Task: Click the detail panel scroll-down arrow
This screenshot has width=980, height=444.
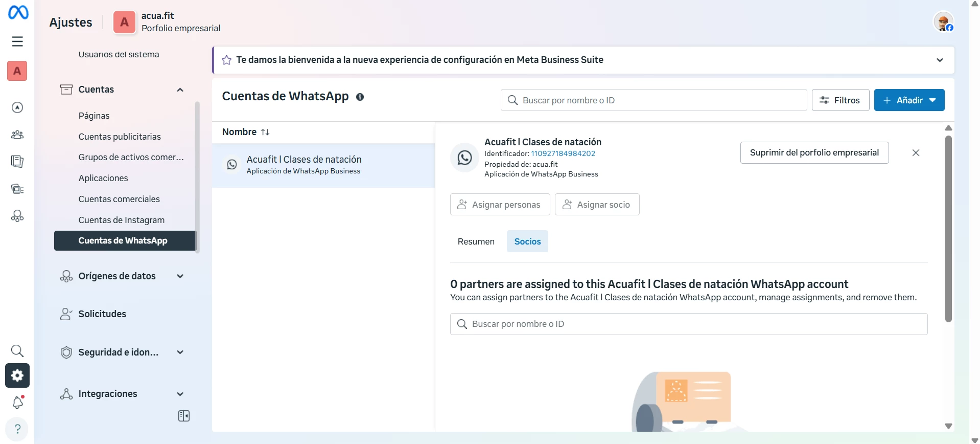Action: [948, 426]
